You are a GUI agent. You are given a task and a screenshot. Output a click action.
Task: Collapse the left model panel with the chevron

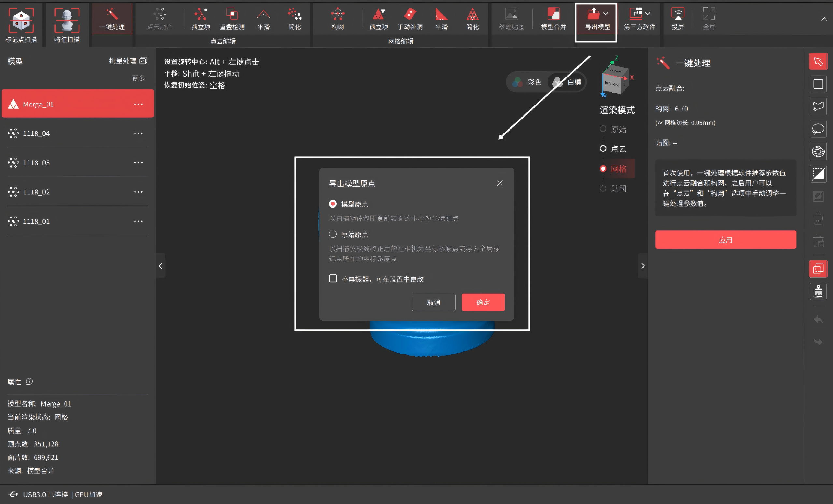[x=161, y=266]
